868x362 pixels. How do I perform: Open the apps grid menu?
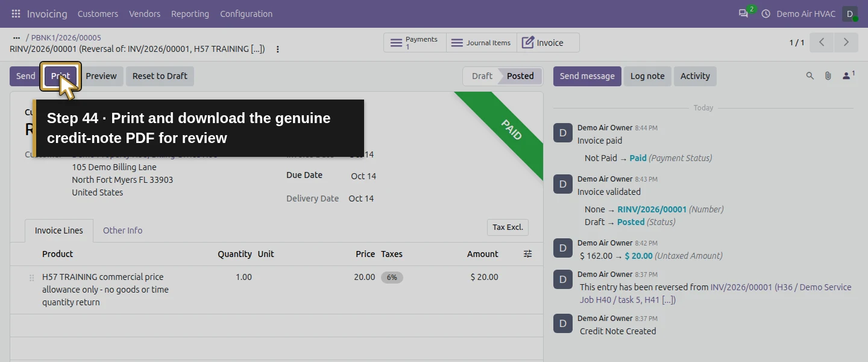pyautogui.click(x=16, y=14)
